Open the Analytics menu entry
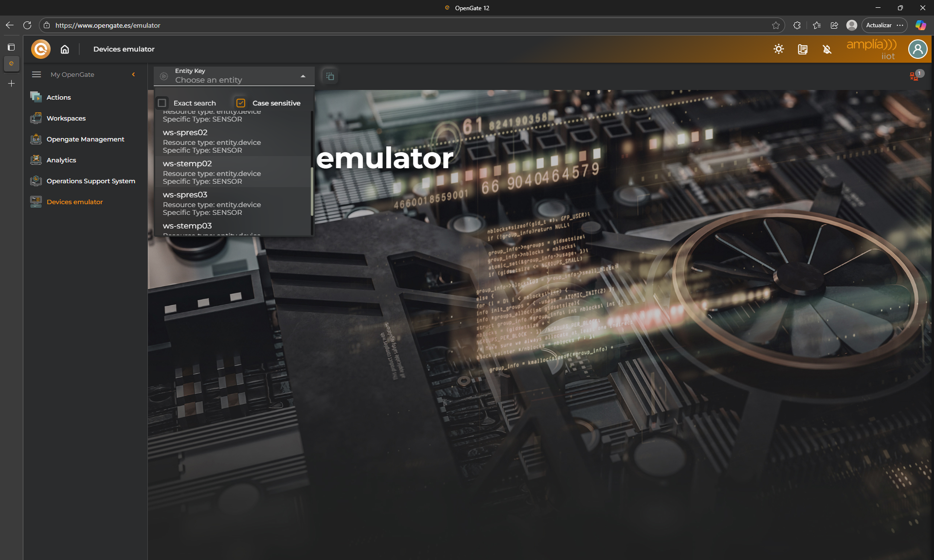This screenshot has width=934, height=560. tap(61, 160)
